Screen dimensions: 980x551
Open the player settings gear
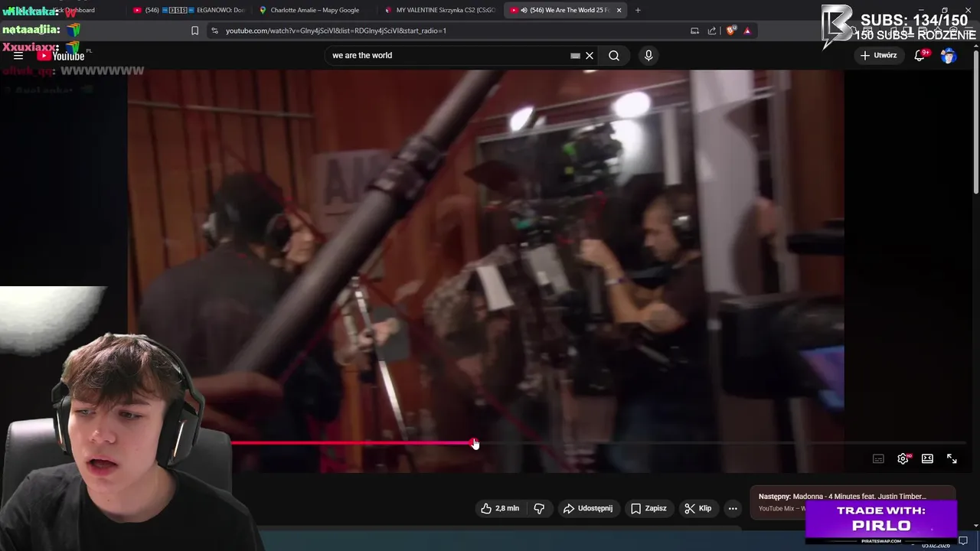pos(903,459)
